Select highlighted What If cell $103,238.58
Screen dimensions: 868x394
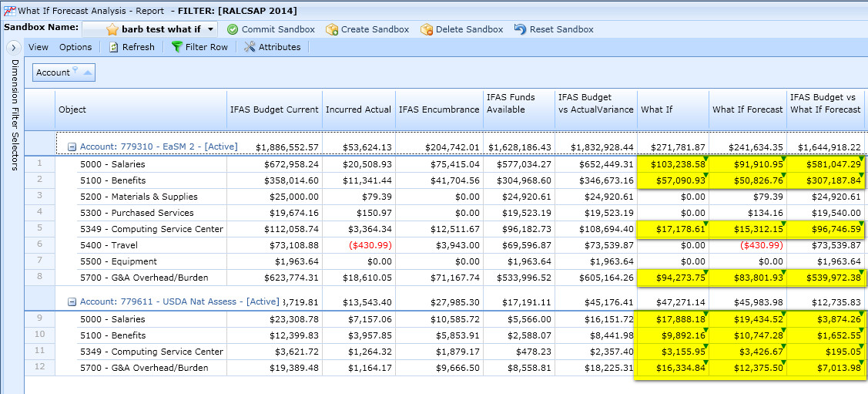pyautogui.click(x=673, y=164)
